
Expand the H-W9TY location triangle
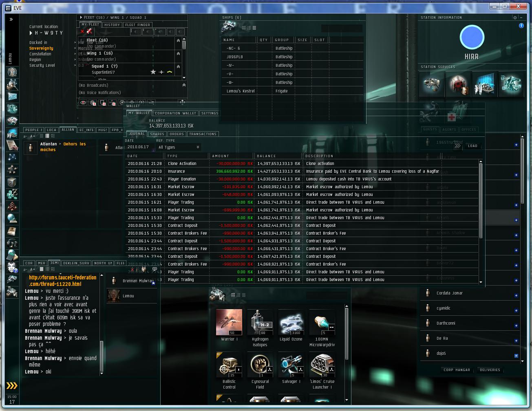(x=31, y=33)
